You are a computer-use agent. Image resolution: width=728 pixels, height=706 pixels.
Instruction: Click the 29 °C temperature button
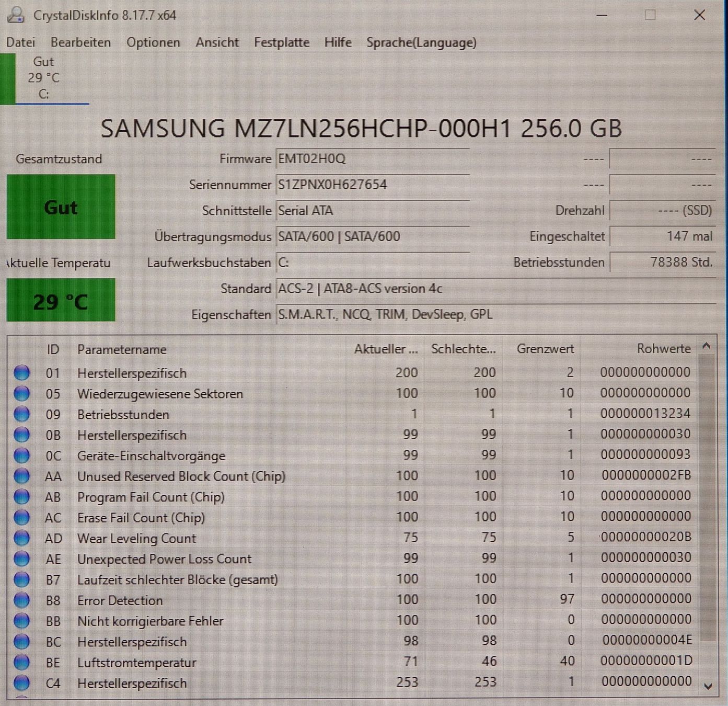61,301
